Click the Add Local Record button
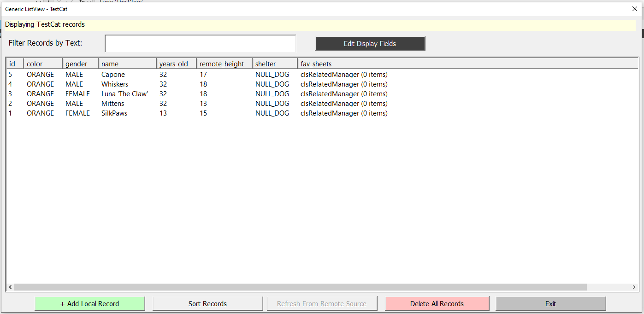Image resolution: width=644 pixels, height=314 pixels. (90, 304)
